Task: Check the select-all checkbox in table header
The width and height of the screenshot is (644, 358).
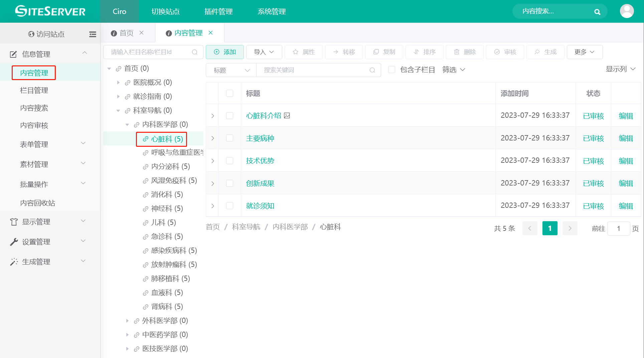Action: 229,93
